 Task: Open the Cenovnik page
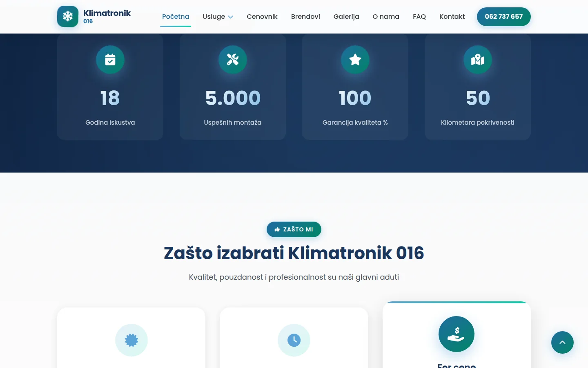(x=262, y=17)
